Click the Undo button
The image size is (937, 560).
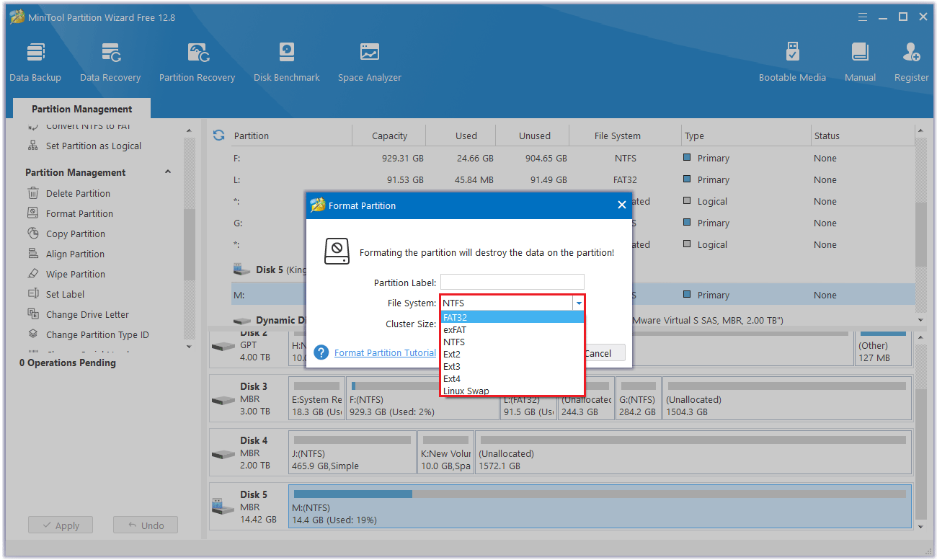click(146, 525)
